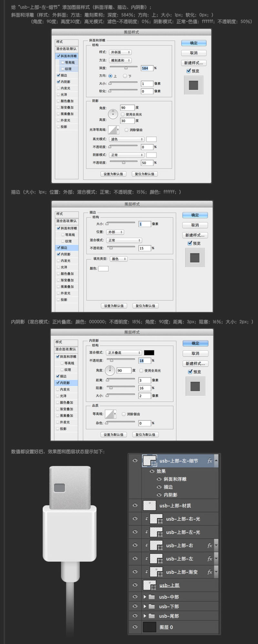Hide the 图层 0 layer
This screenshot has width=258, height=644.
click(135, 627)
